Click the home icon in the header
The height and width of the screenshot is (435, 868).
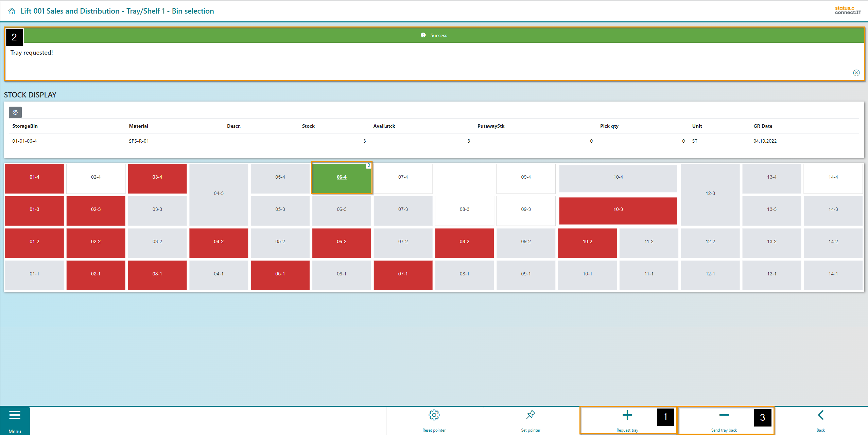(12, 11)
